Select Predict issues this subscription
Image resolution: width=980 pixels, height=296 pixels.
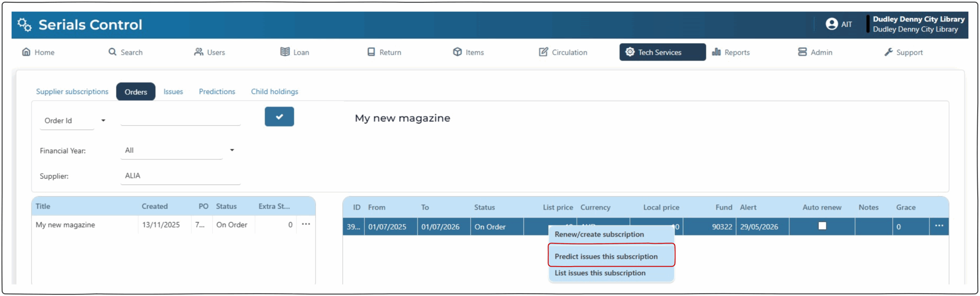[x=606, y=257]
